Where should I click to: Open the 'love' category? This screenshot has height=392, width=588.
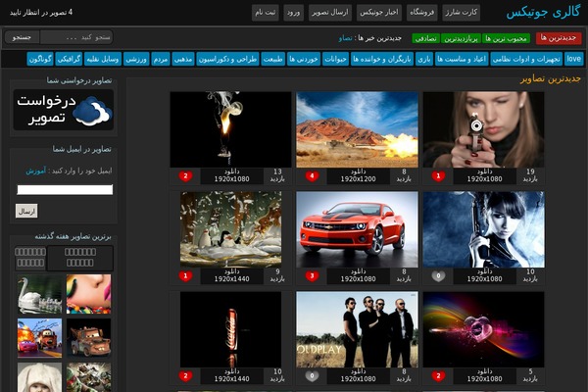pyautogui.click(x=573, y=59)
